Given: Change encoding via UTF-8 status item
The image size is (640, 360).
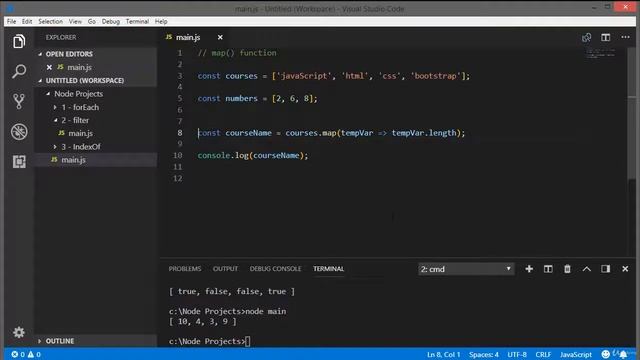Looking at the screenshot, I should click(517, 354).
